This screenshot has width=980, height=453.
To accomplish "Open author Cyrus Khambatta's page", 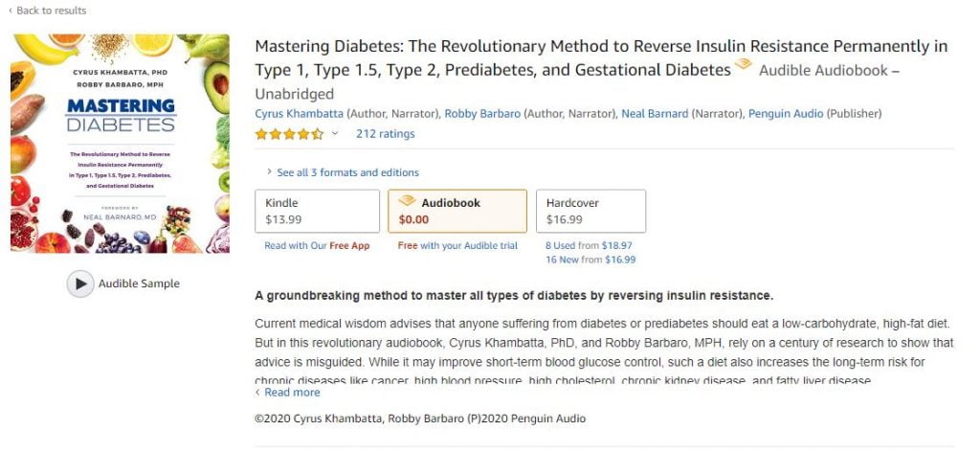I will pos(300,114).
